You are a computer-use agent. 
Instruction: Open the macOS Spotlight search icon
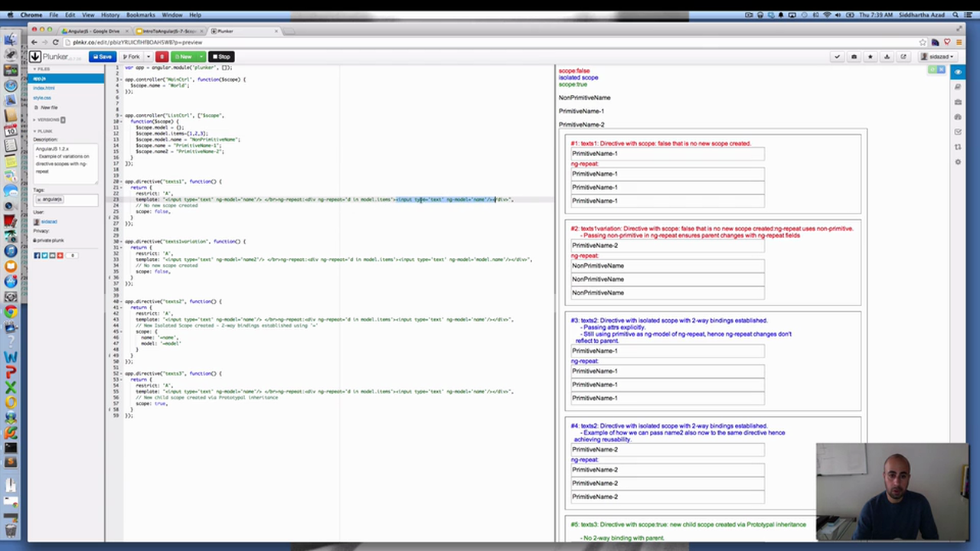tap(957, 15)
